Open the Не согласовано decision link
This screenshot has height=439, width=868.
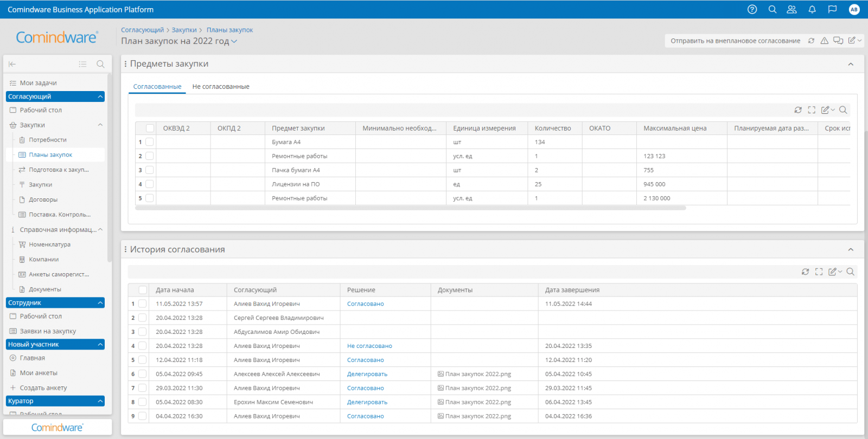(369, 346)
